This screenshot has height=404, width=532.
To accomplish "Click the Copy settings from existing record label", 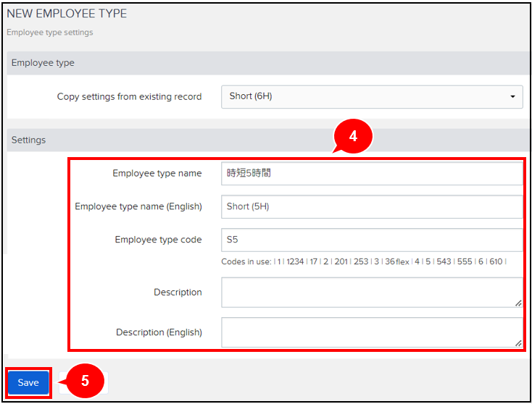I will point(129,96).
